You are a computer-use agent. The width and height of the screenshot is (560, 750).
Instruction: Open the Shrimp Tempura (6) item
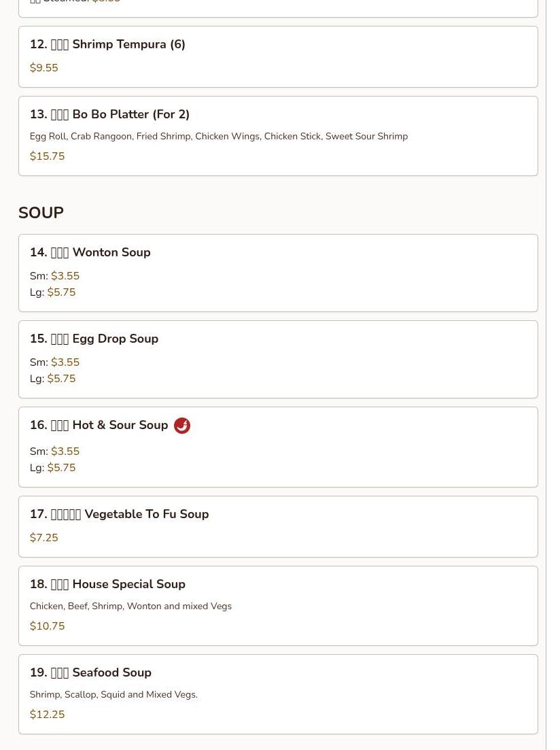coord(278,57)
